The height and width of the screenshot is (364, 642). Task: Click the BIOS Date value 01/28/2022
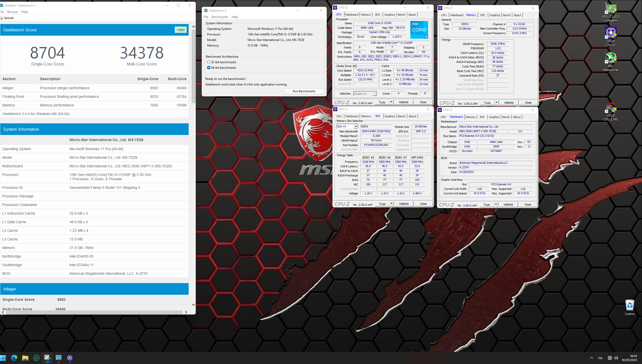pos(496,172)
